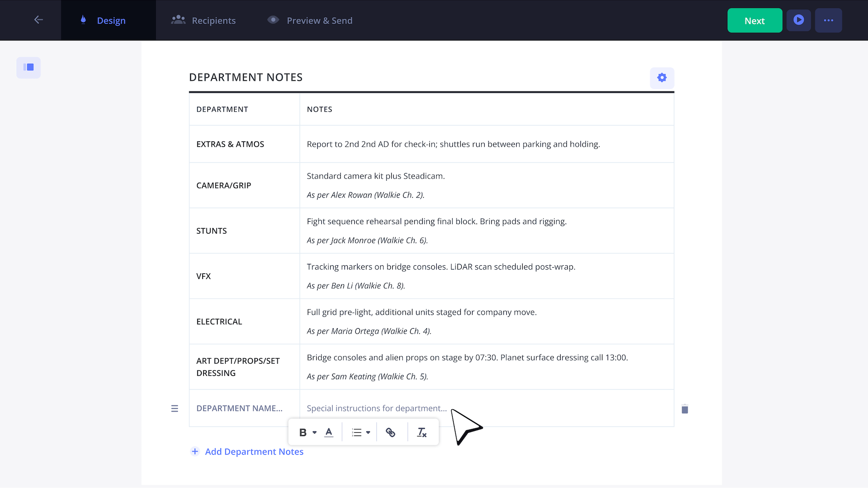The width and height of the screenshot is (868, 488).
Task: Click the row drag handle icon
Action: pos(175,408)
